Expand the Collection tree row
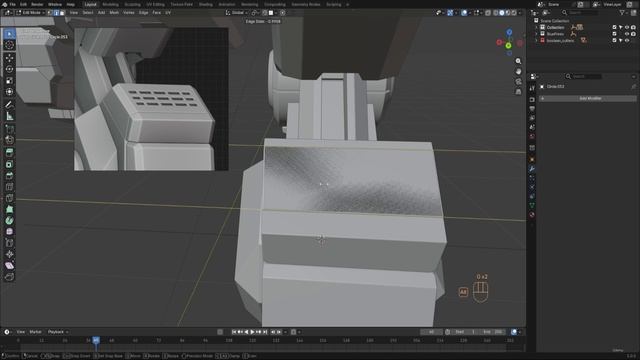This screenshot has height=360, width=640. (536, 27)
